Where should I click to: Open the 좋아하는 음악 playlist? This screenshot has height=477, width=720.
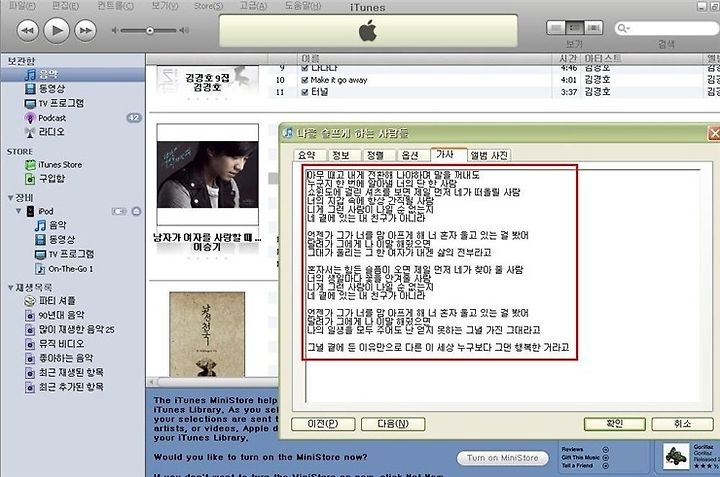pos(65,358)
